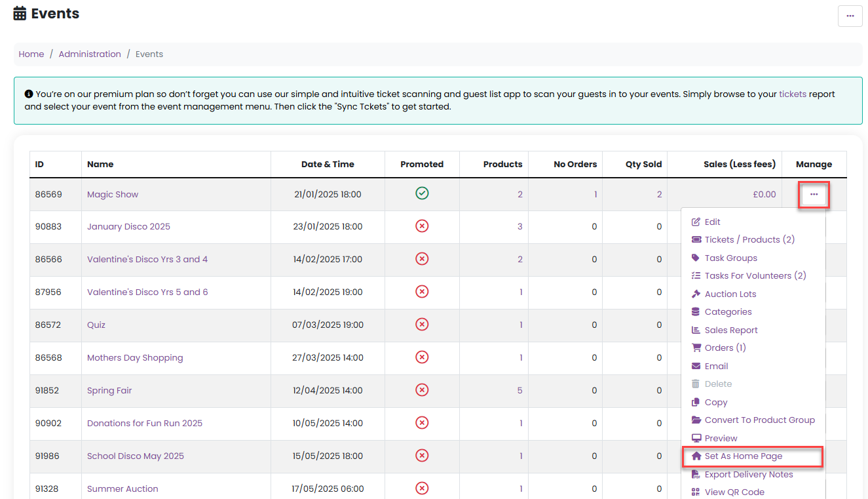This screenshot has height=499, width=868.
Task: Toggle promoted status for School Disco May 2025
Action: tap(422, 456)
